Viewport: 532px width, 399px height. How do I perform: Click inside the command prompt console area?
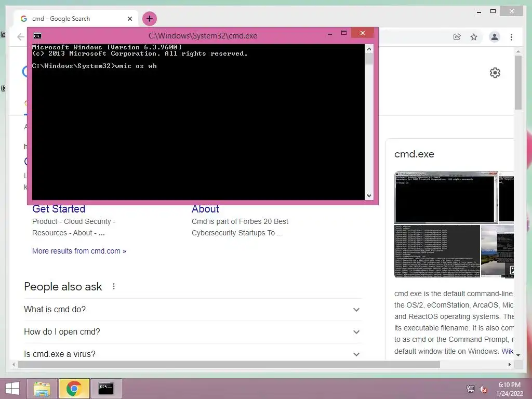tap(198, 122)
